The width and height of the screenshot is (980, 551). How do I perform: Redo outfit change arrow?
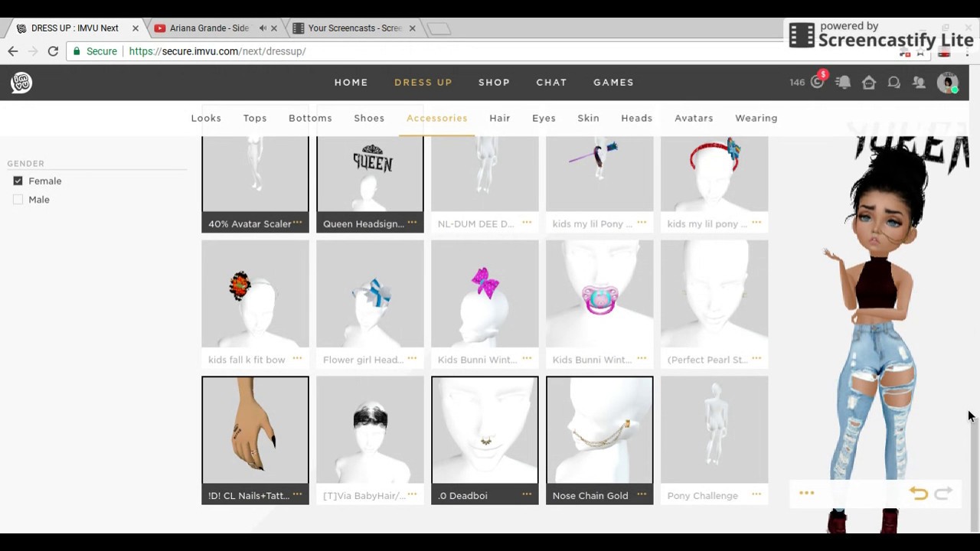click(943, 494)
